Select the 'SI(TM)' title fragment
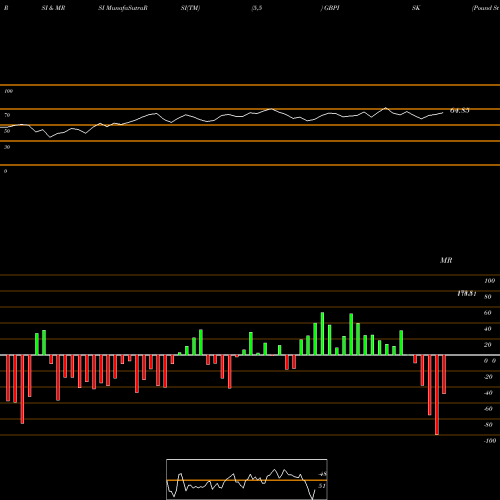This screenshot has height=500, width=500. tap(190, 8)
